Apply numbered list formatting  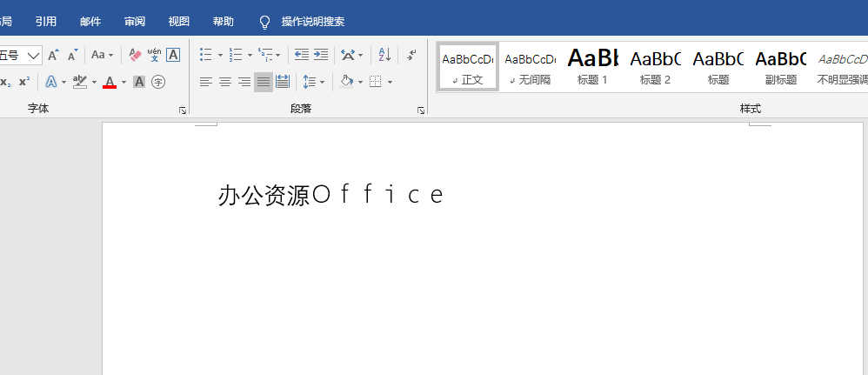236,55
